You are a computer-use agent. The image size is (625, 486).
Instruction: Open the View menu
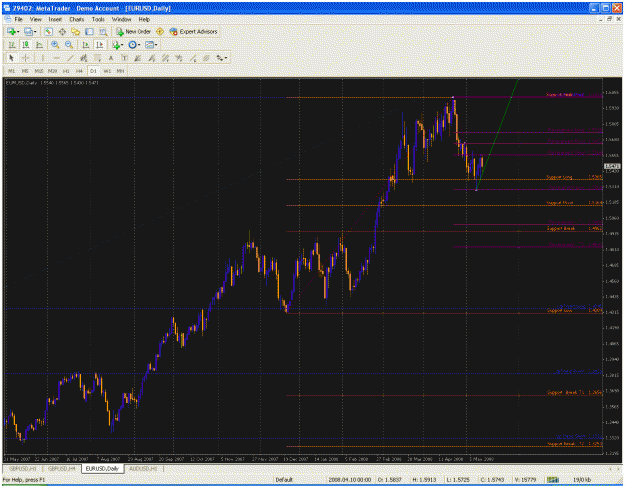point(36,19)
